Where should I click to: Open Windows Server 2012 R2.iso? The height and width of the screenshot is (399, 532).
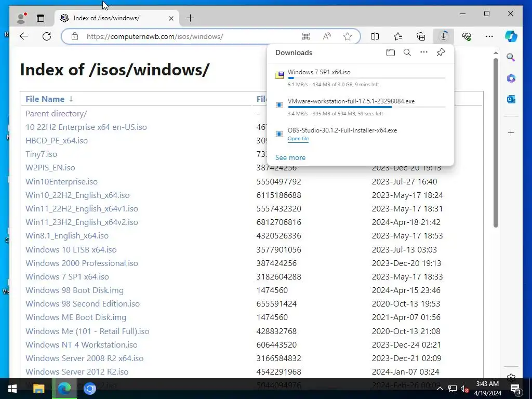tap(77, 372)
